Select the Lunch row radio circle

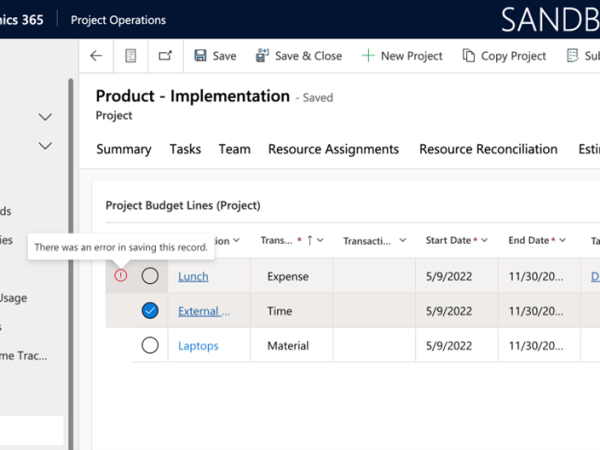[150, 276]
